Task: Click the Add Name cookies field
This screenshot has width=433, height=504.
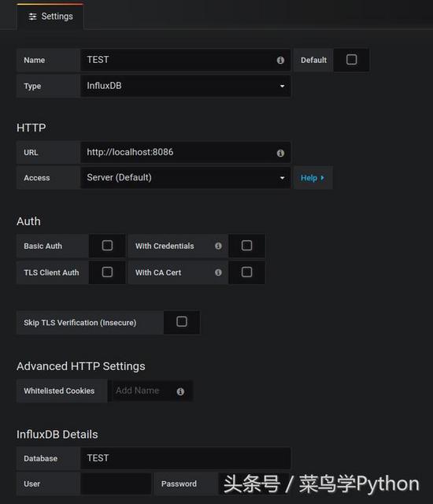Action: pyautogui.click(x=144, y=391)
